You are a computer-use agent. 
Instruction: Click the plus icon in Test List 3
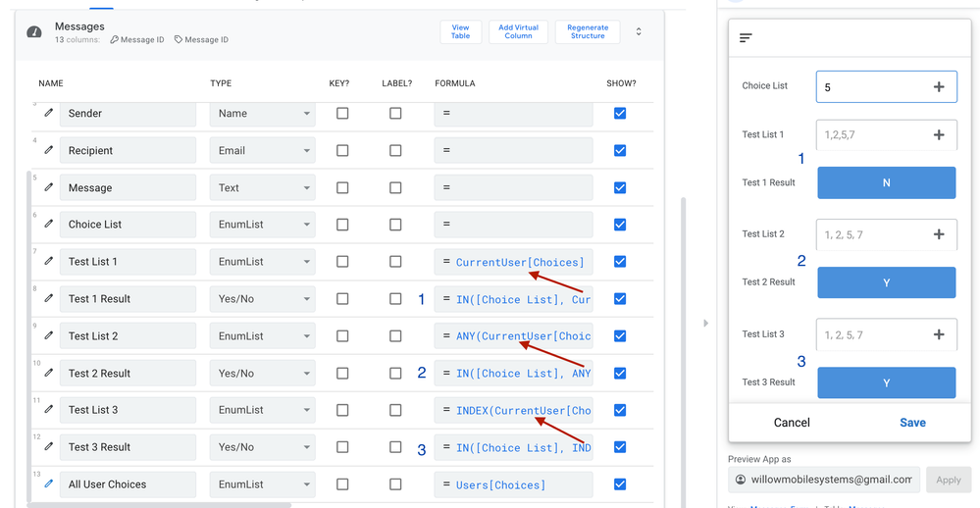(939, 334)
